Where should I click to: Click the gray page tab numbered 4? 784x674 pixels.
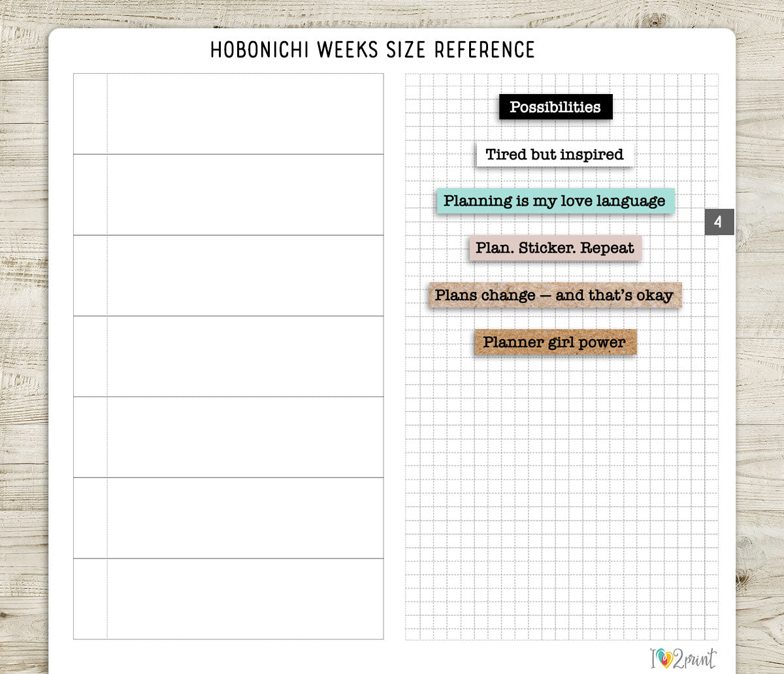[x=719, y=222]
